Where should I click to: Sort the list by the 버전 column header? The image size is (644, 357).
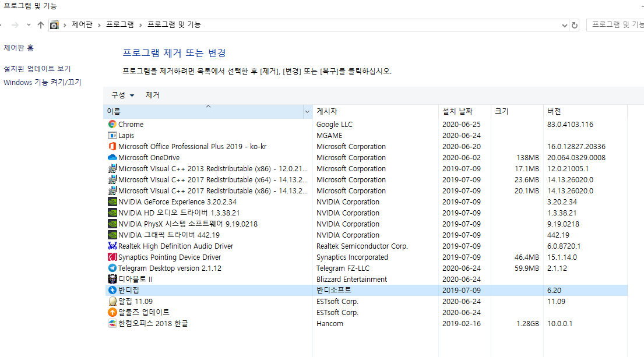pos(585,112)
